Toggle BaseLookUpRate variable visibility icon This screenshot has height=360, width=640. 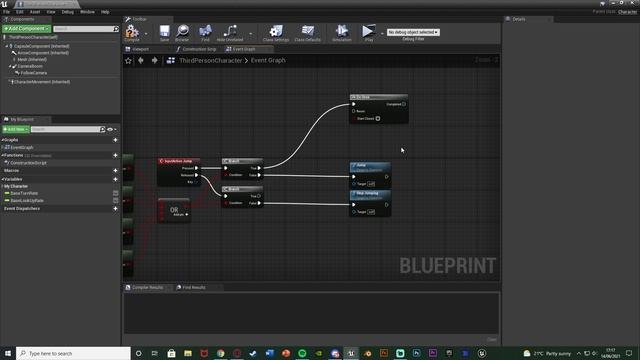point(116,200)
